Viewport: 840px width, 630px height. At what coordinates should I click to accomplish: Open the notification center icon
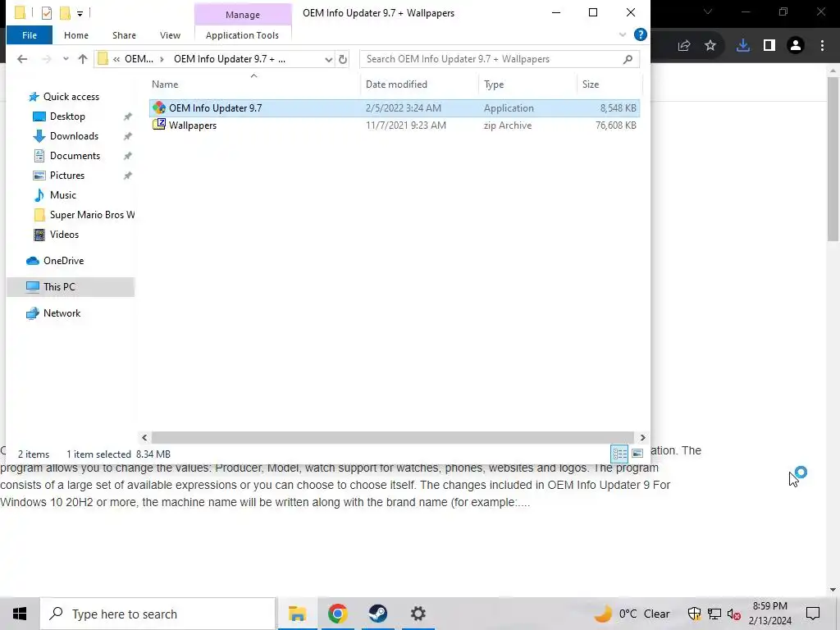click(813, 614)
